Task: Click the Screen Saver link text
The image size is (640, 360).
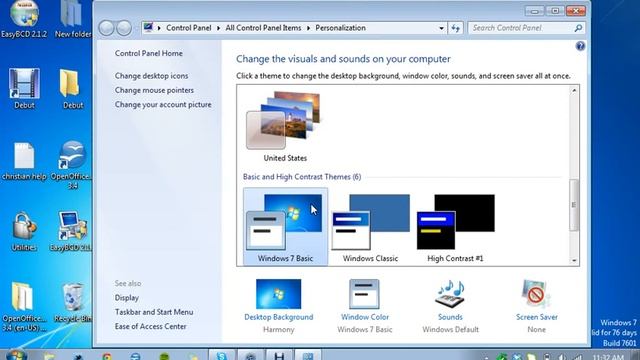Action: pos(536,317)
